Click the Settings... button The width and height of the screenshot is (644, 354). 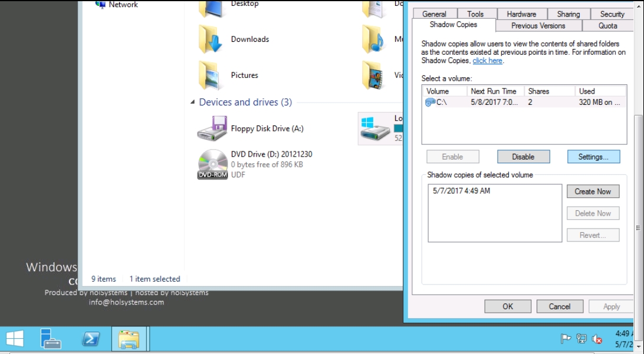pos(593,157)
